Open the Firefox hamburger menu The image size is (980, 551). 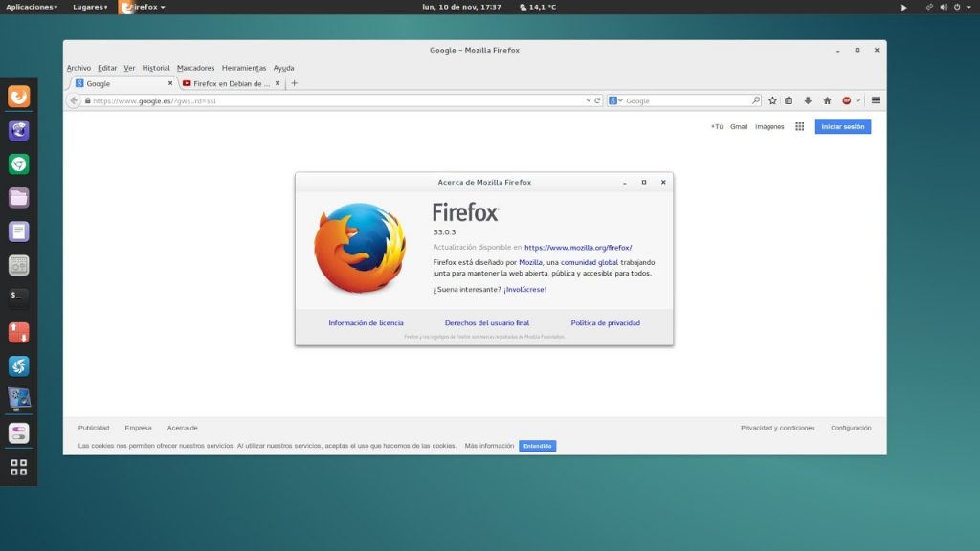tap(874, 99)
